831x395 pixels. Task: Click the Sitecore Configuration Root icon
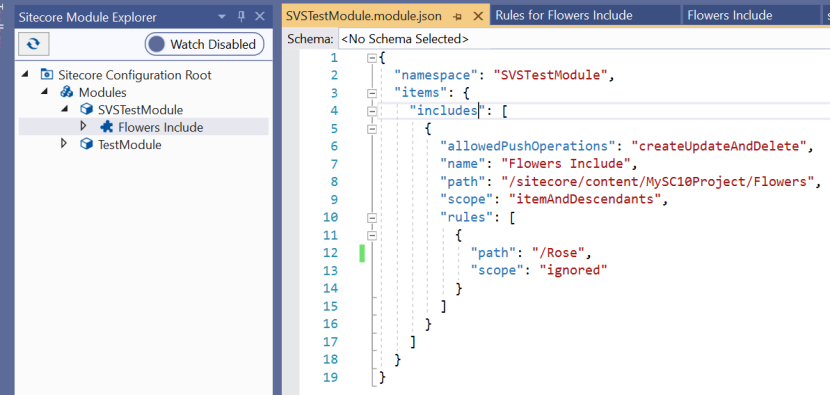click(48, 75)
